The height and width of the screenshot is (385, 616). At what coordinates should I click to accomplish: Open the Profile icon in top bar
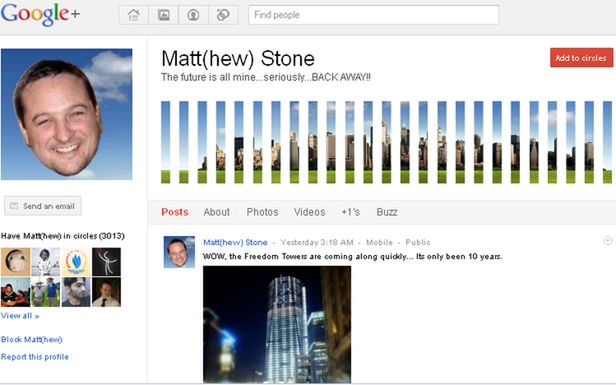click(193, 15)
